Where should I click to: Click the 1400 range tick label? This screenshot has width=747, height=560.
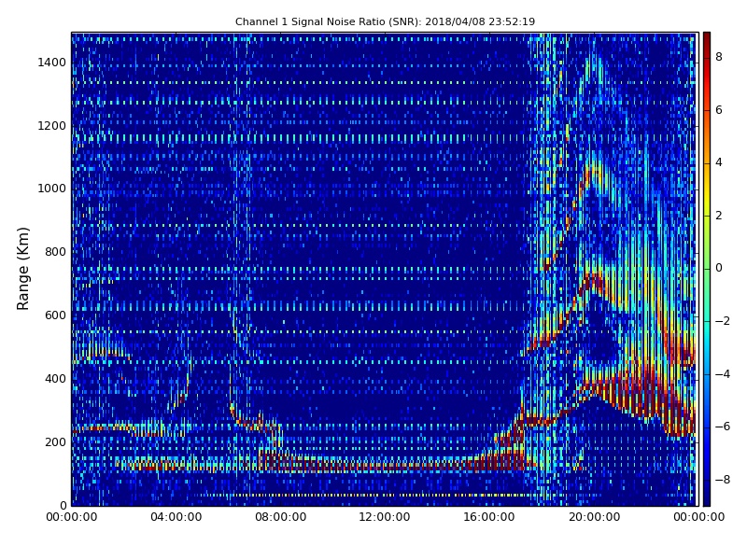point(52,63)
